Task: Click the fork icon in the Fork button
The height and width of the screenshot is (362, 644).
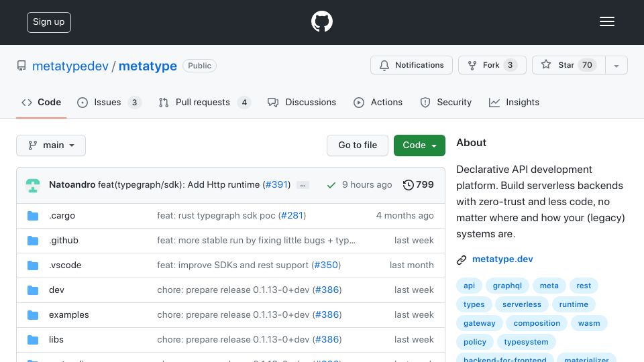Action: (x=472, y=65)
